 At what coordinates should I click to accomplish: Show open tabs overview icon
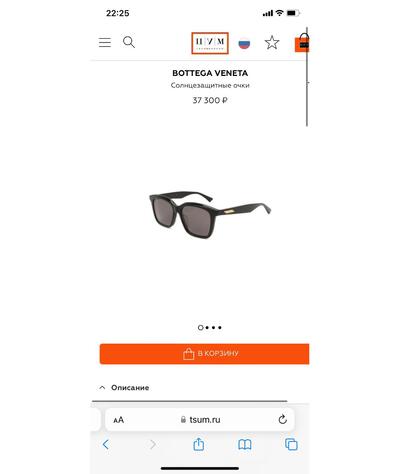click(291, 444)
